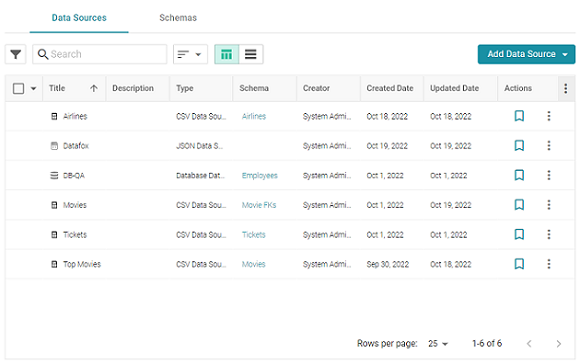Screen dimensions: 580x364
Task: Expand the sort order dropdown
Action: (190, 54)
